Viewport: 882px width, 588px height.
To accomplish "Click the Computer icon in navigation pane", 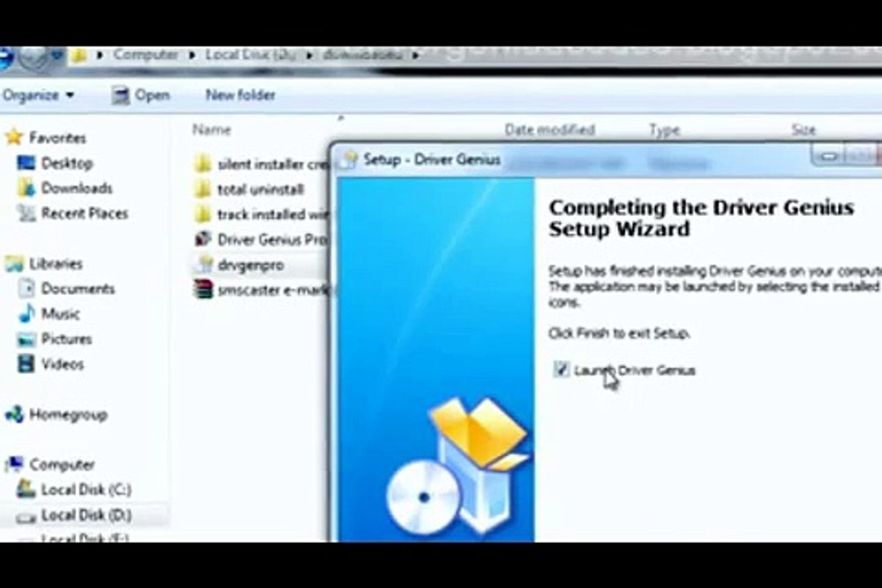I will (x=14, y=464).
